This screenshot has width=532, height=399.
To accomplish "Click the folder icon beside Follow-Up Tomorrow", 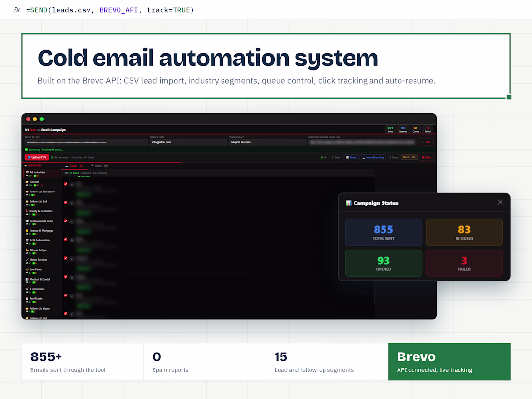I will point(27,192).
